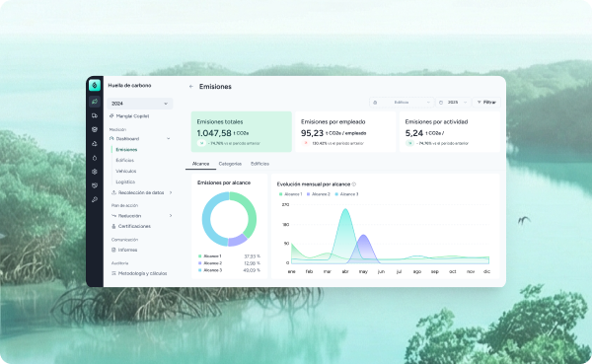Collapse the Dashboard section chevron

[169, 138]
